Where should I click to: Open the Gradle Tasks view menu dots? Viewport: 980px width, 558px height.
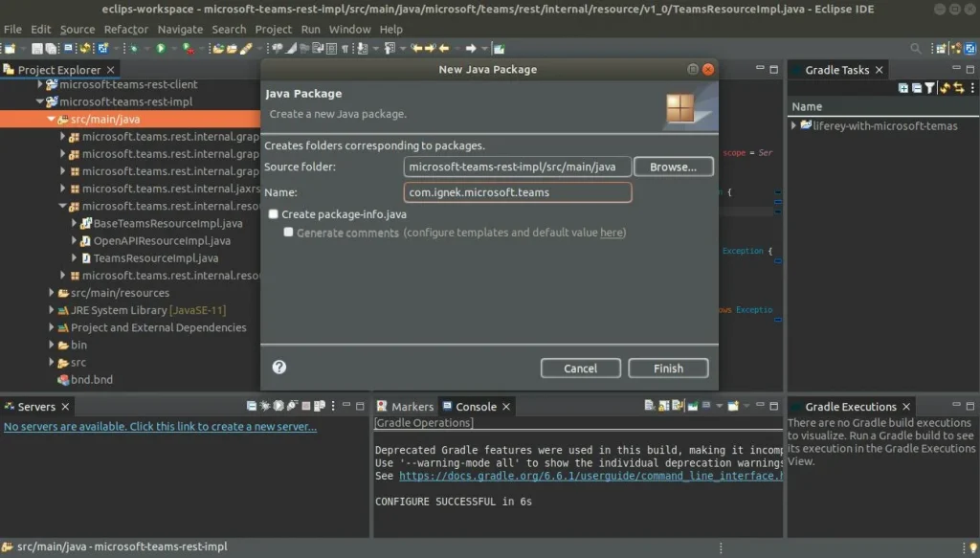point(972,88)
